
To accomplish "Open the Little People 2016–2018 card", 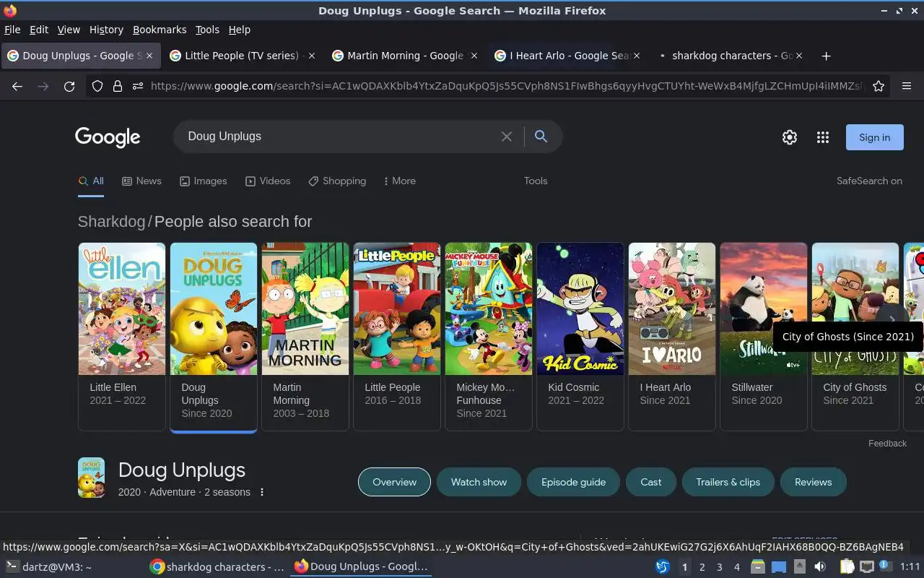I will (x=397, y=336).
